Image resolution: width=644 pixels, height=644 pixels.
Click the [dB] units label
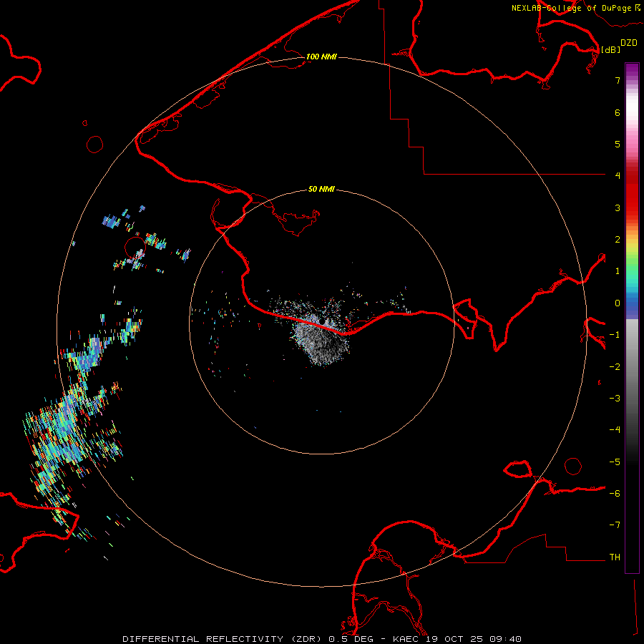[611, 49]
